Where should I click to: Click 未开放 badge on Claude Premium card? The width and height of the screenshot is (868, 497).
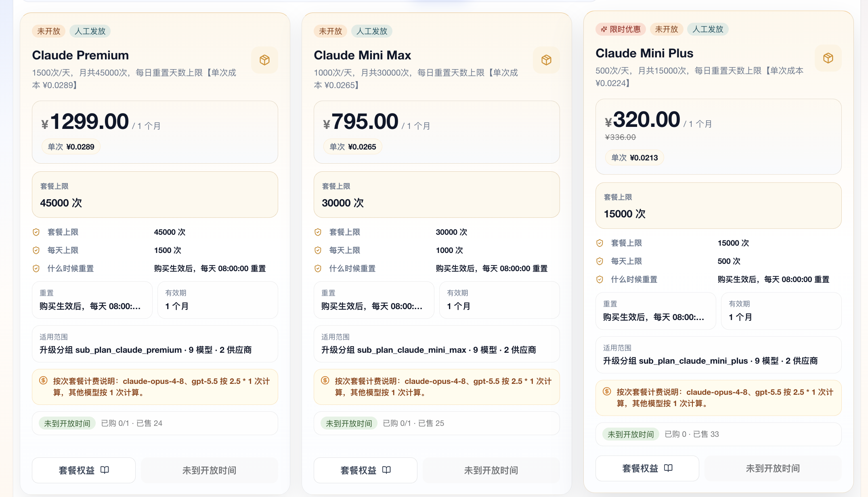pos(48,31)
